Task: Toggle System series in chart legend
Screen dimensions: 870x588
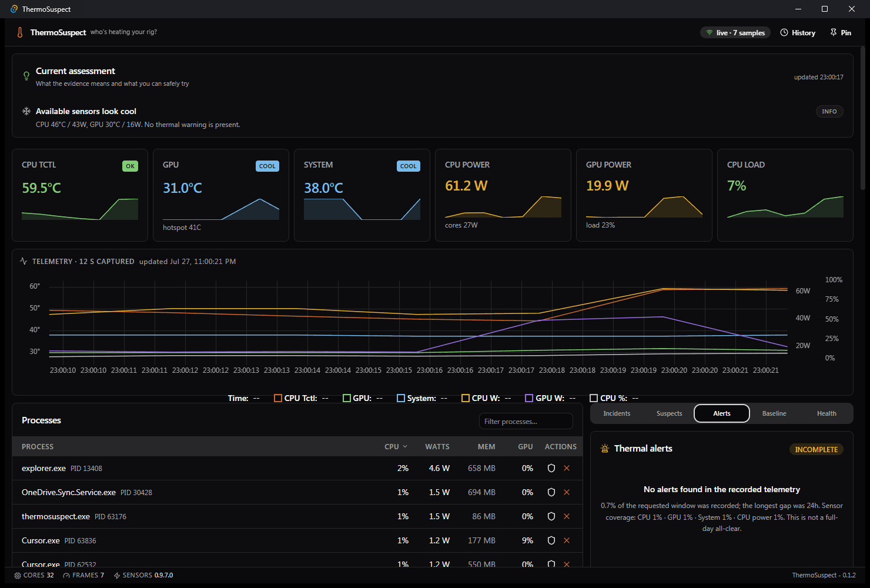Action: pos(422,398)
